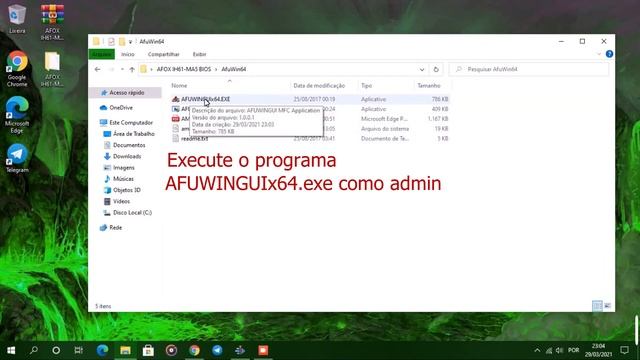
Task: Switch to File Explorer on taskbar
Action: coord(125,350)
